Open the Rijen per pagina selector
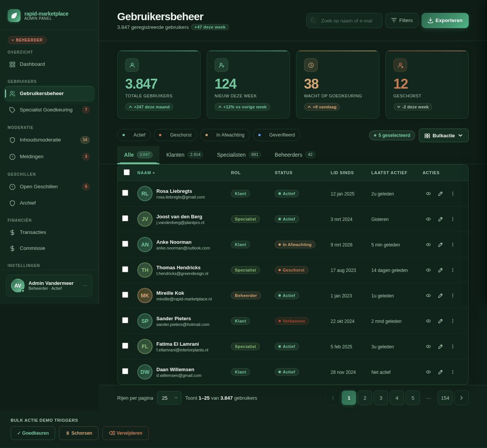Image resolution: width=487 pixels, height=448 pixels. pos(169,398)
